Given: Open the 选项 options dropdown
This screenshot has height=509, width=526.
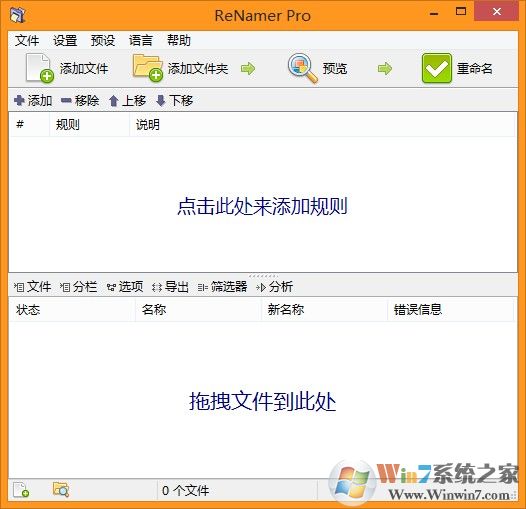Looking at the screenshot, I should (x=125, y=287).
